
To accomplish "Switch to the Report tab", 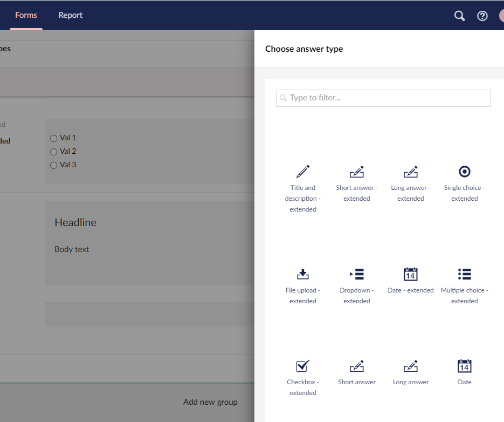I will coord(71,15).
